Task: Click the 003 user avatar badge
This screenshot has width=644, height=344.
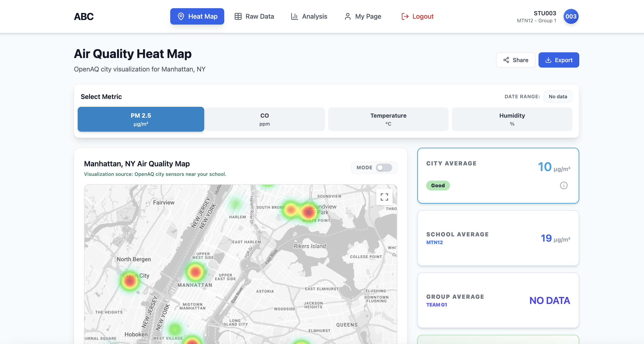Action: click(x=571, y=16)
